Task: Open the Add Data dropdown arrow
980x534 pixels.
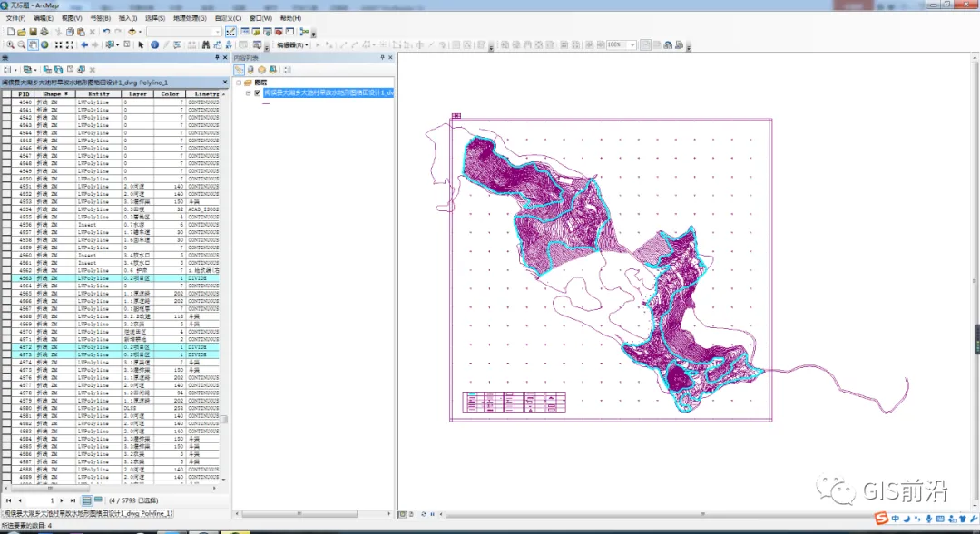Action: pyautogui.click(x=140, y=31)
